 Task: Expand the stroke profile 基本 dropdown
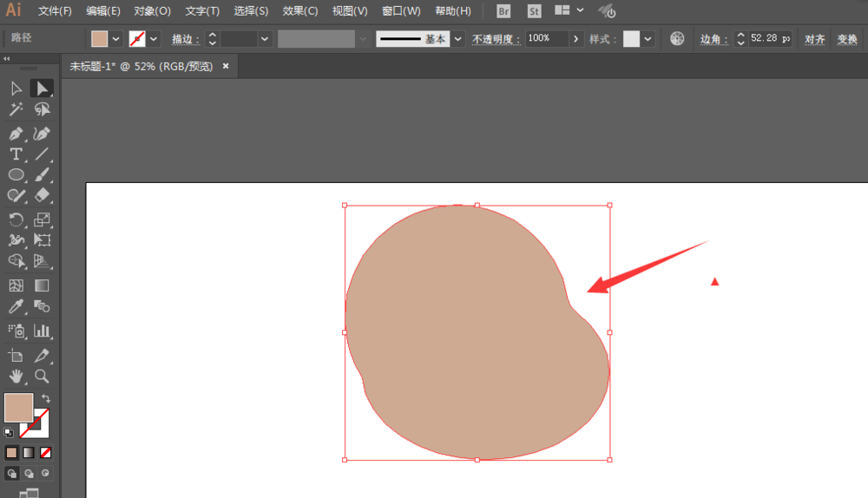pyautogui.click(x=457, y=39)
